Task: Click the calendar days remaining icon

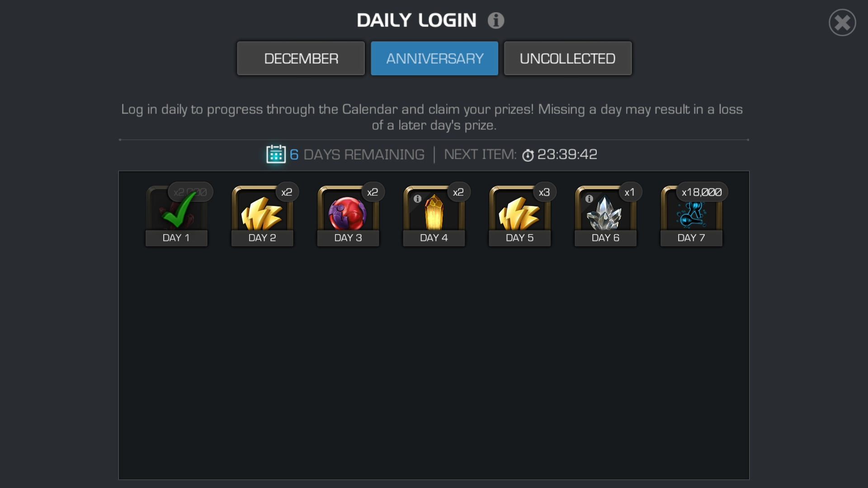Action: pyautogui.click(x=276, y=154)
